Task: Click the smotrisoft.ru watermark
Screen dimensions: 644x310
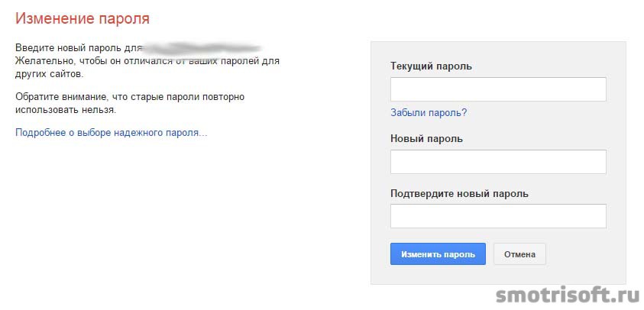Action: click(x=568, y=295)
